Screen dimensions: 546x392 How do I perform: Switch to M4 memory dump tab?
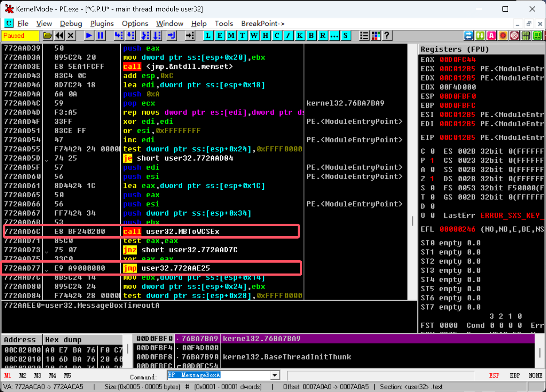coord(52,376)
